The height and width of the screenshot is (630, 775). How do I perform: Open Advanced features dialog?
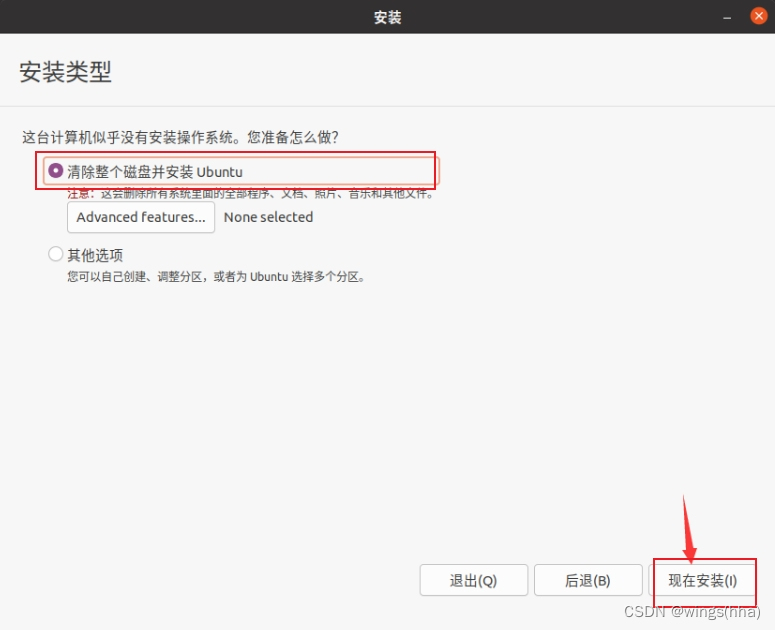click(x=141, y=217)
